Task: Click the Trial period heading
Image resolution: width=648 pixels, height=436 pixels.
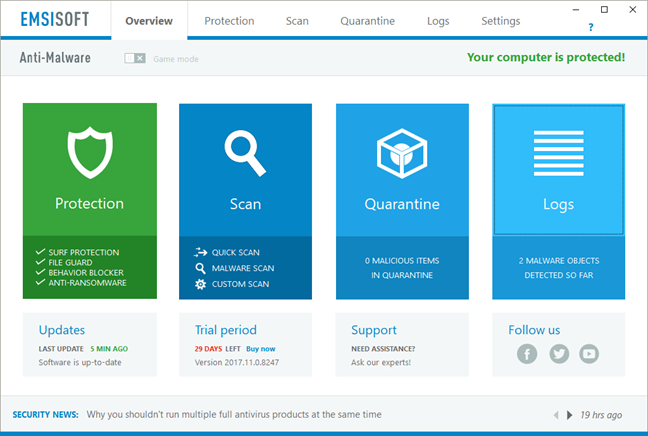Action: (x=226, y=330)
